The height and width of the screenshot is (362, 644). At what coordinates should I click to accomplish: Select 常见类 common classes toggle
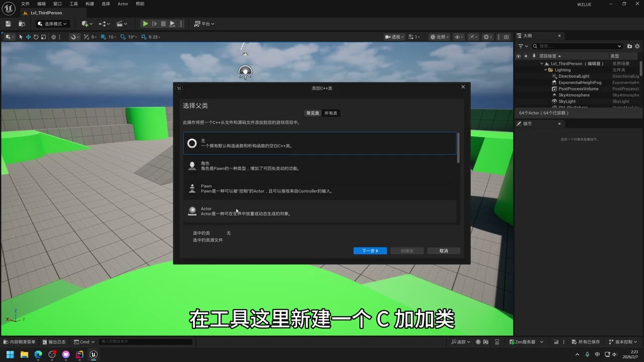click(312, 113)
